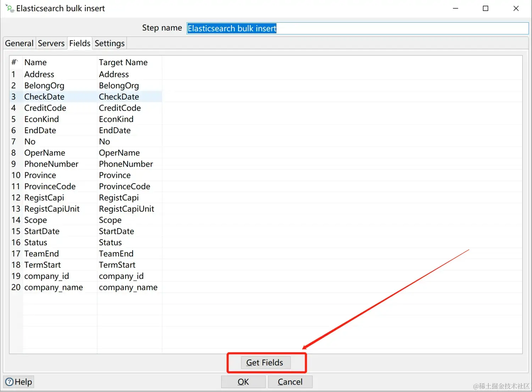Select CreditCode in the Name column
Viewport: 532px width, 392px height.
pyautogui.click(x=60, y=108)
